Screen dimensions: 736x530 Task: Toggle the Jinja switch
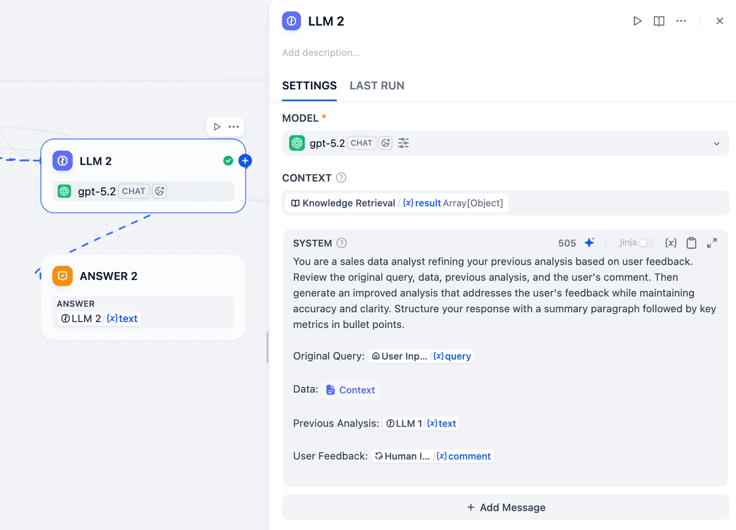click(x=646, y=243)
